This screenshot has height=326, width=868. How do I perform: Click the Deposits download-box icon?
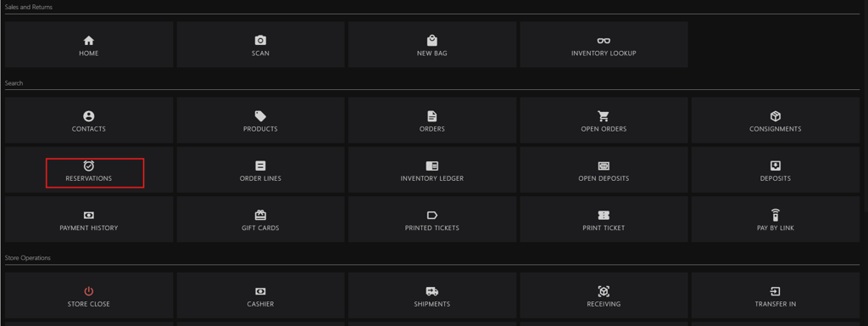point(775,166)
